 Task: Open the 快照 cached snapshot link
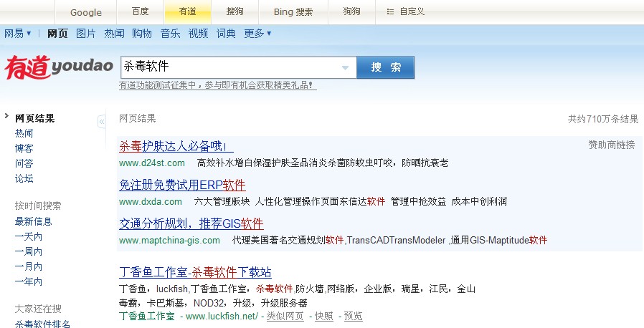323,316
